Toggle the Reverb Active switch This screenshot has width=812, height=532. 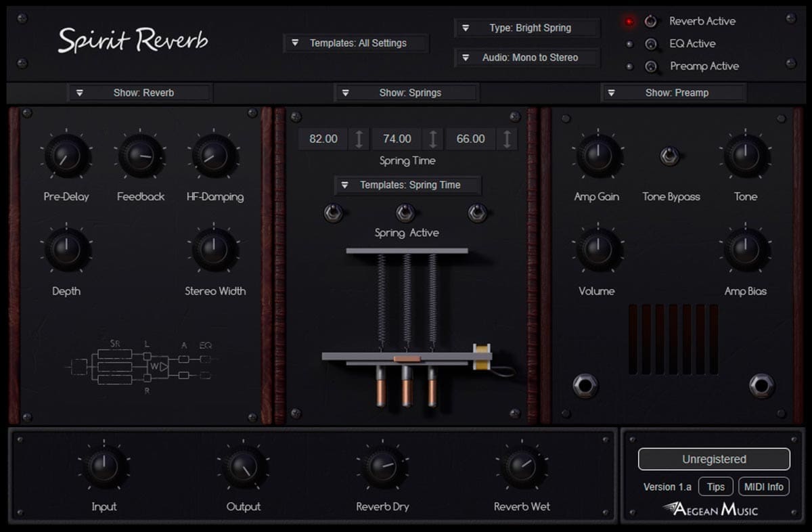click(x=651, y=22)
